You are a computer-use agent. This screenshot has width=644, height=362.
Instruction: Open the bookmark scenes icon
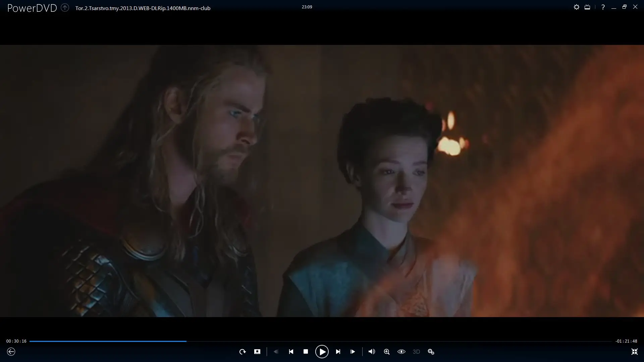pos(257,352)
